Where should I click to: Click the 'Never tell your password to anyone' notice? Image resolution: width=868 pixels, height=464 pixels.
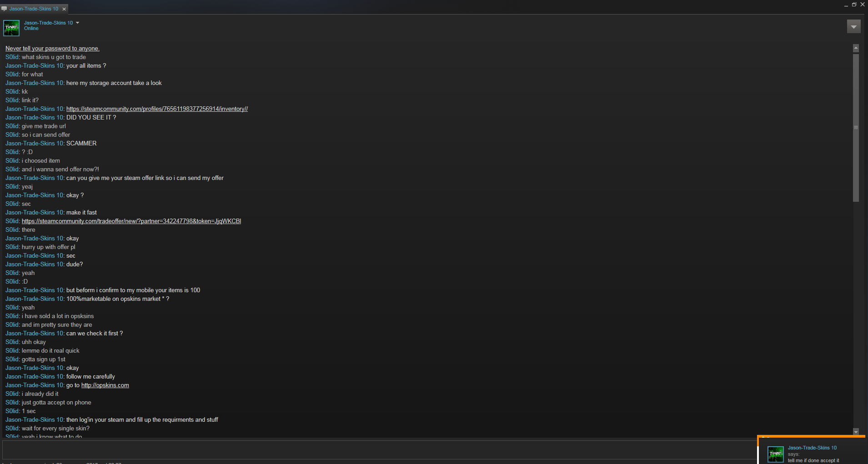52,49
